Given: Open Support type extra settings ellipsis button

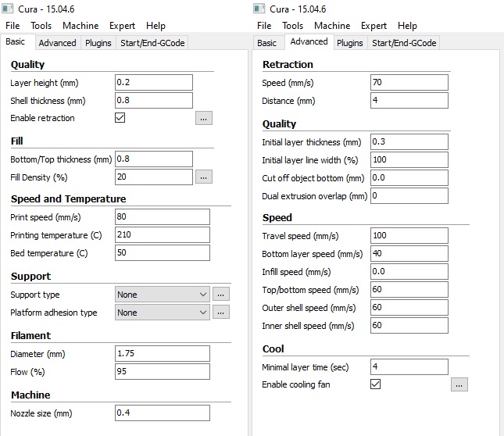Looking at the screenshot, I should pyautogui.click(x=221, y=294).
